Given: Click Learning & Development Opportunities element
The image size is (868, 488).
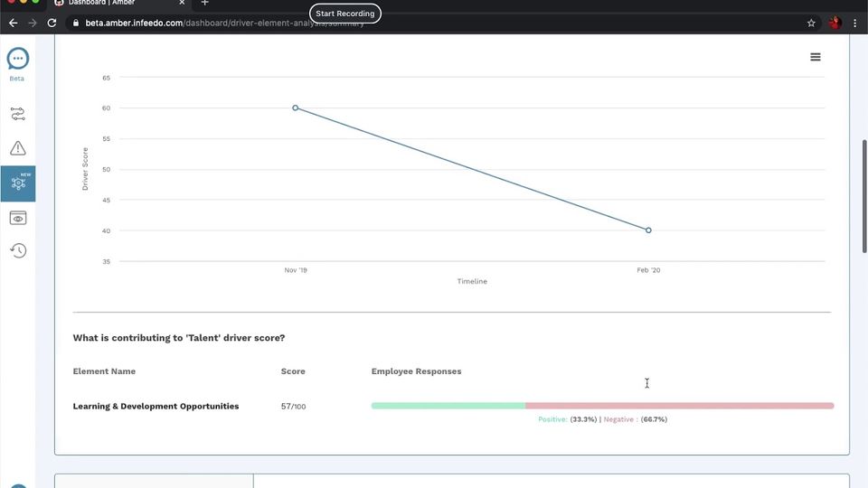Looking at the screenshot, I should click(156, 406).
